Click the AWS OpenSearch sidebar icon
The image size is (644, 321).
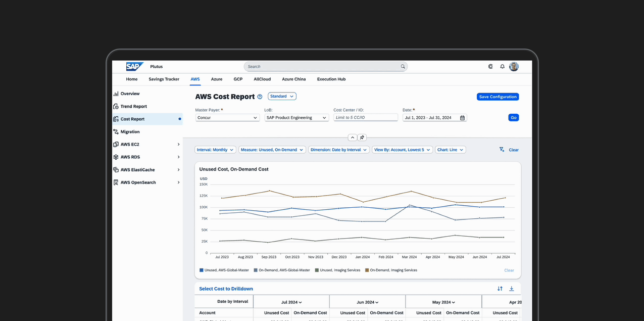(x=116, y=182)
